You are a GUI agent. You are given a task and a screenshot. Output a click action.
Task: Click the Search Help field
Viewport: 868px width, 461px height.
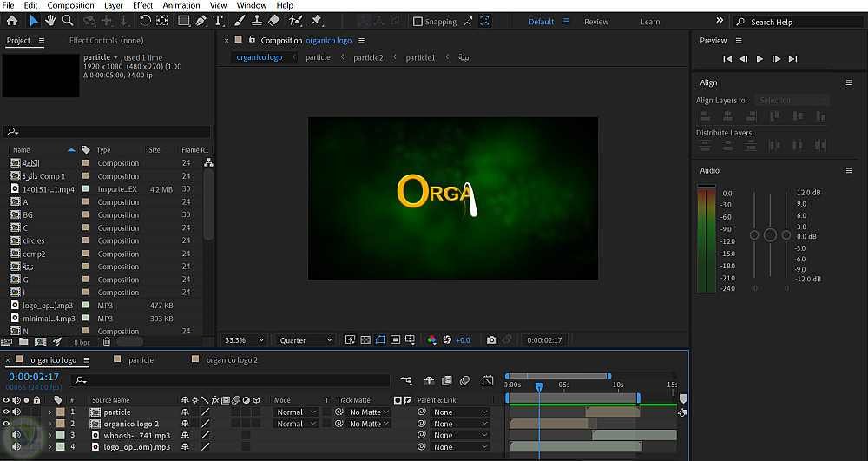click(797, 22)
